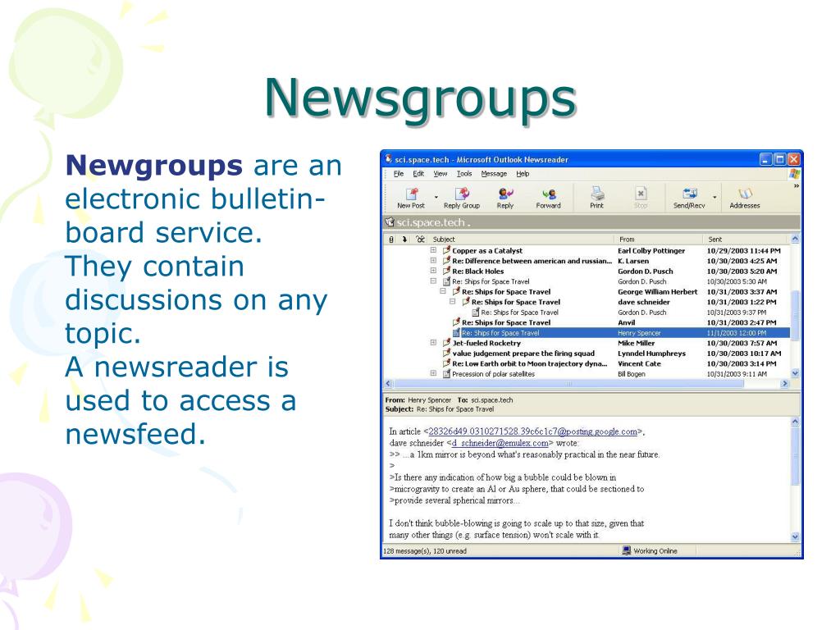The image size is (840, 630).
Task: Open the Tools menu
Action: point(464,174)
